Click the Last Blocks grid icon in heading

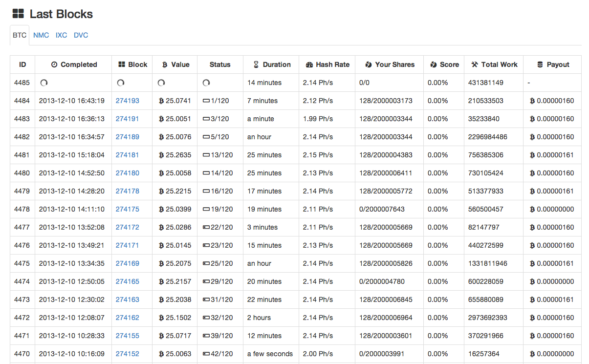click(18, 14)
